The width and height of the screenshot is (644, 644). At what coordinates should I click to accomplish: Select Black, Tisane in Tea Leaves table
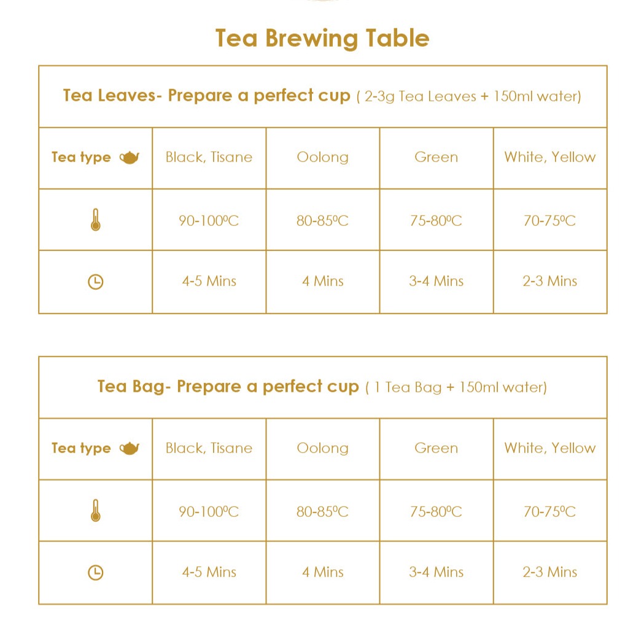(x=209, y=157)
